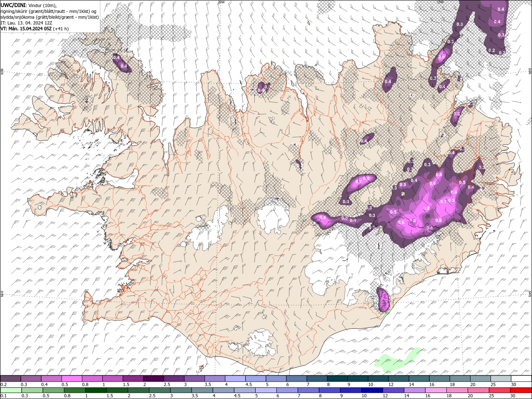Viewport: 532px width, 399px height.
Task: Select the bright pink 0.5 swatch in upper legend
Action: 71,379
